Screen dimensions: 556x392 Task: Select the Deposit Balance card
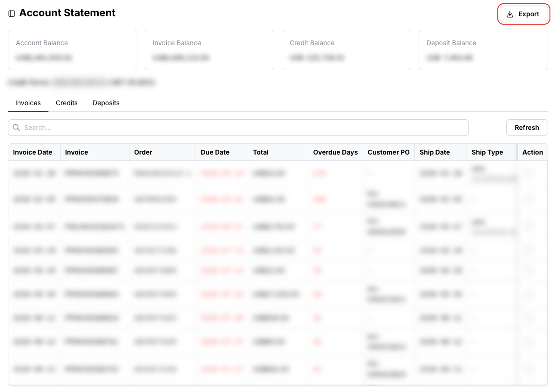coord(483,50)
